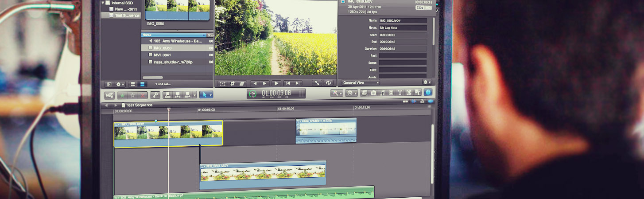
Task: Switch browser to list view
Action: 142,84
